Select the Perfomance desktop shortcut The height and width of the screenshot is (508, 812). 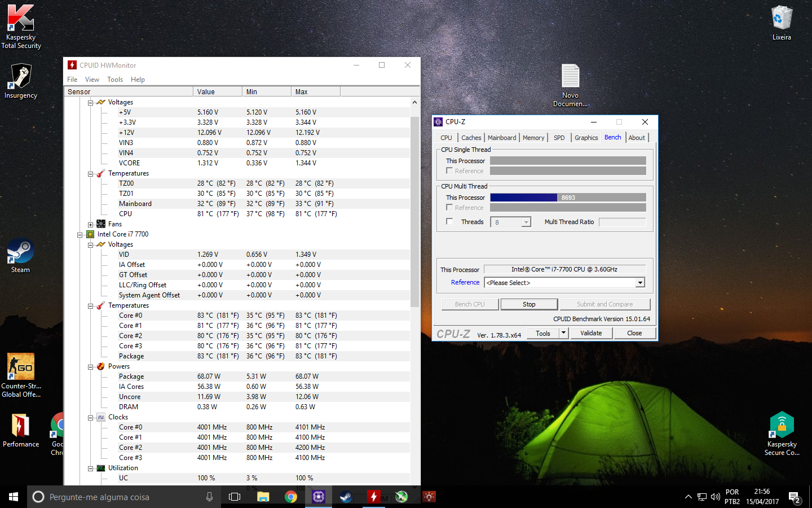pyautogui.click(x=21, y=430)
